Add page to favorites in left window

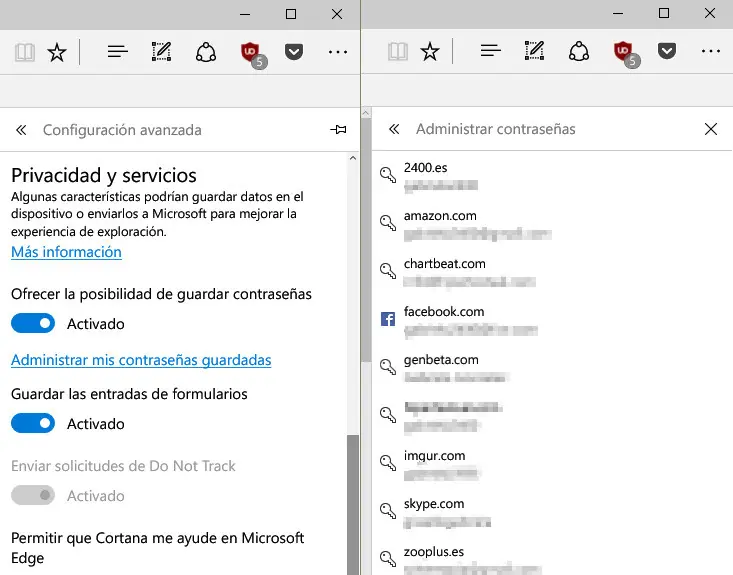[57, 52]
